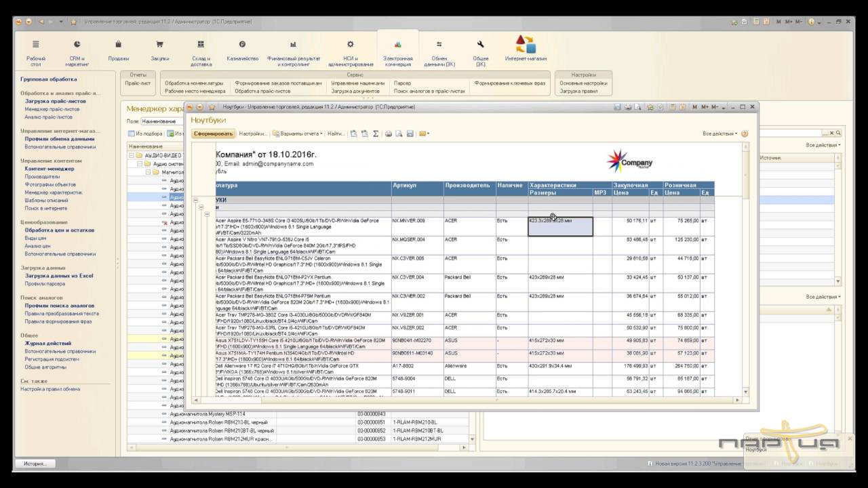Open Журнал действий in left panel

click(x=48, y=343)
